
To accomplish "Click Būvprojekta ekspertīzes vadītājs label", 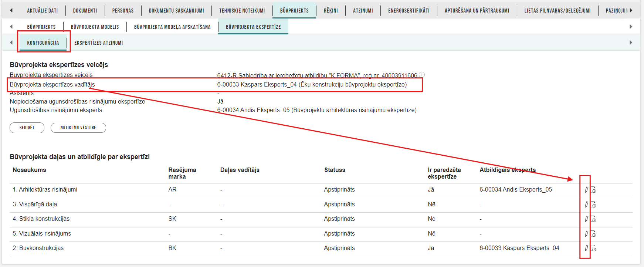I will 52,85.
